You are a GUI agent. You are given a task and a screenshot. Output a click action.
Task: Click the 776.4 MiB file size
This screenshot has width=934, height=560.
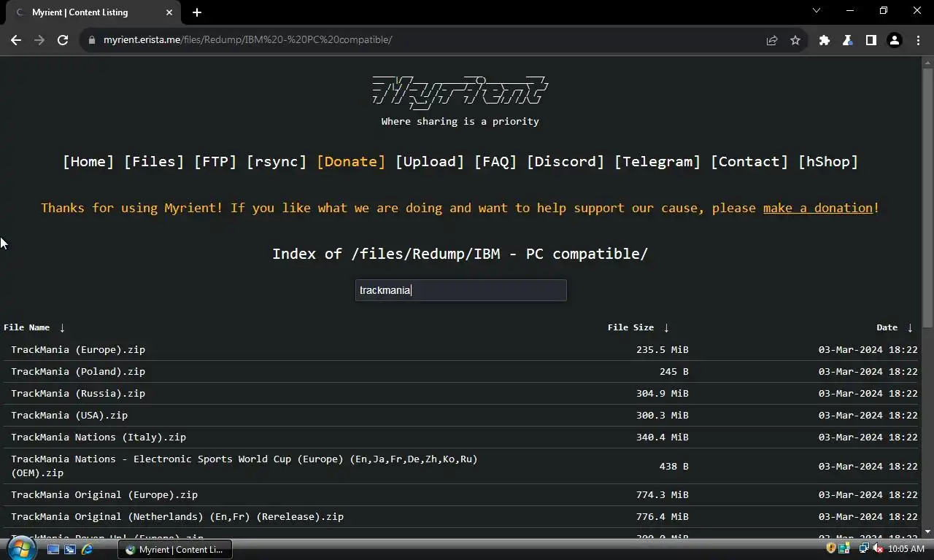(x=663, y=517)
